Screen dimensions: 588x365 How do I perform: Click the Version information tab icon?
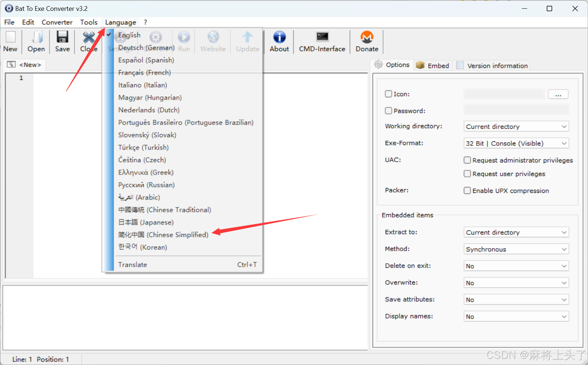460,65
